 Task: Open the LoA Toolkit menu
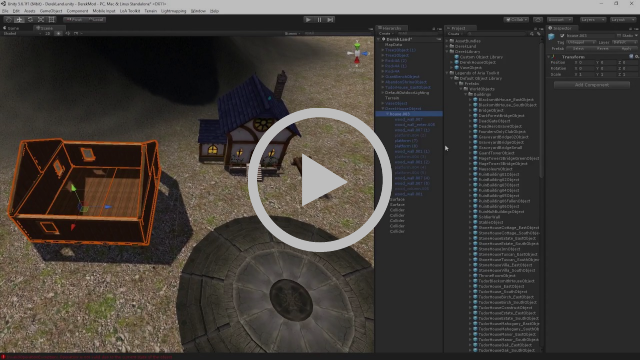(130, 11)
